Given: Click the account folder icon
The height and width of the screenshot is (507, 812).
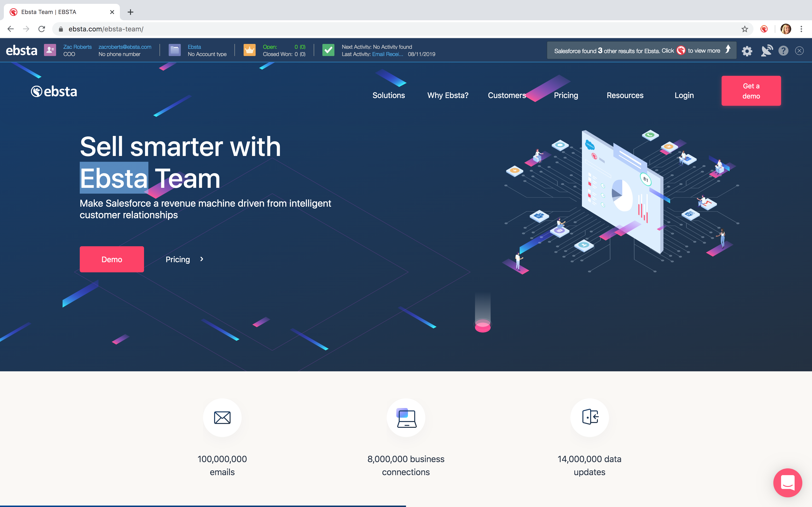Looking at the screenshot, I should (174, 50).
